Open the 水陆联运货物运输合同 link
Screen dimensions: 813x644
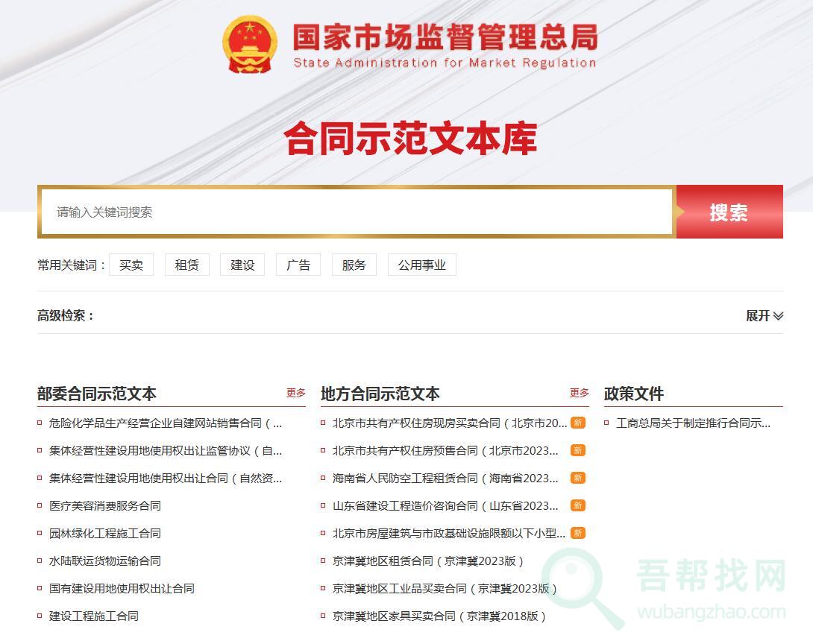pyautogui.click(x=105, y=561)
